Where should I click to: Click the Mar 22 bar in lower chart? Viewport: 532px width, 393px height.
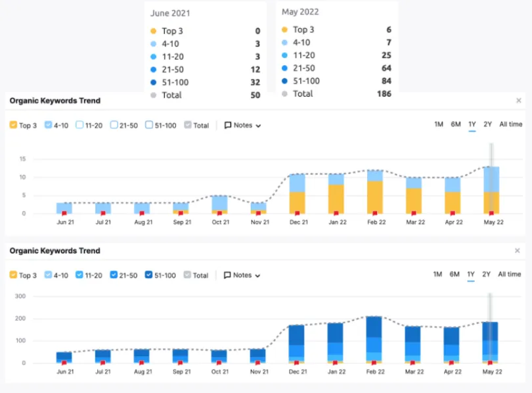point(412,345)
